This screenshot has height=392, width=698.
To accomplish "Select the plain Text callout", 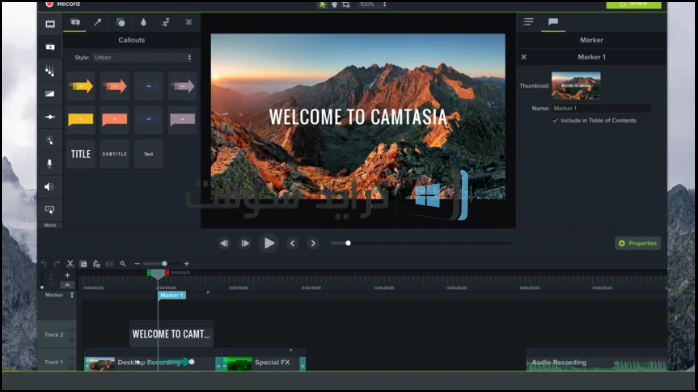I will [148, 154].
